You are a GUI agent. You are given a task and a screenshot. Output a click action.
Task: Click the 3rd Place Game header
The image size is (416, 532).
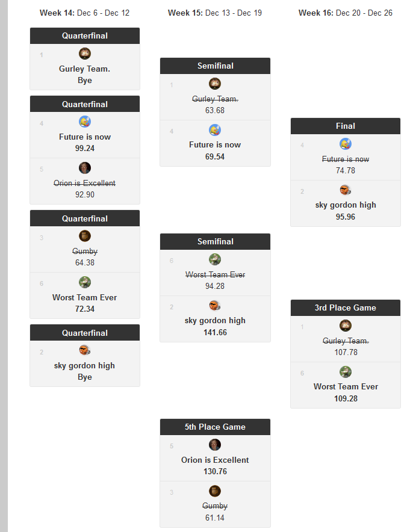[x=346, y=308]
